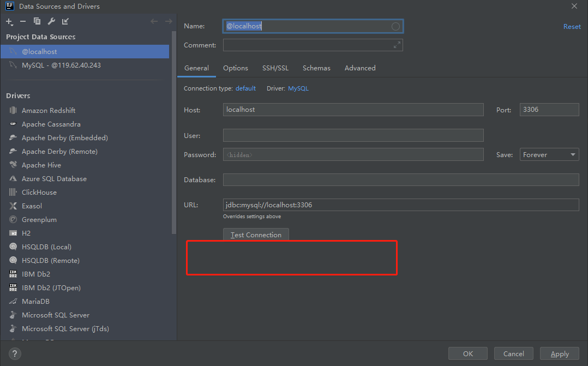Viewport: 588px width, 366px height.
Task: Go back with the left arrow
Action: (x=154, y=21)
